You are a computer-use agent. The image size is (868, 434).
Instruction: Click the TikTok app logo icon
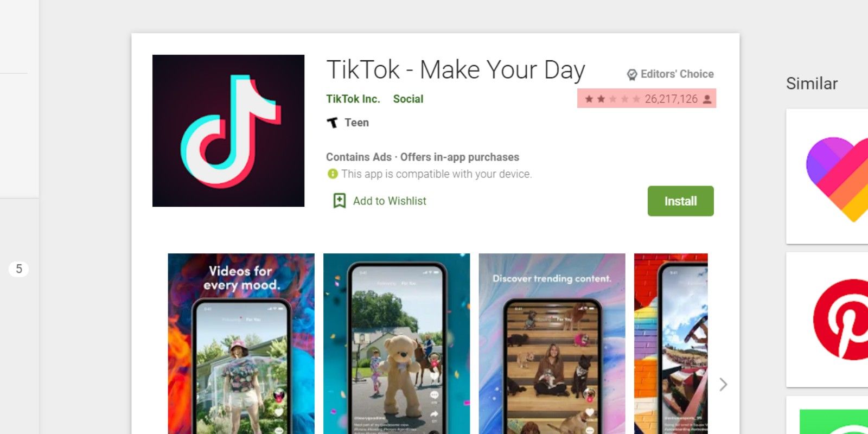point(228,131)
